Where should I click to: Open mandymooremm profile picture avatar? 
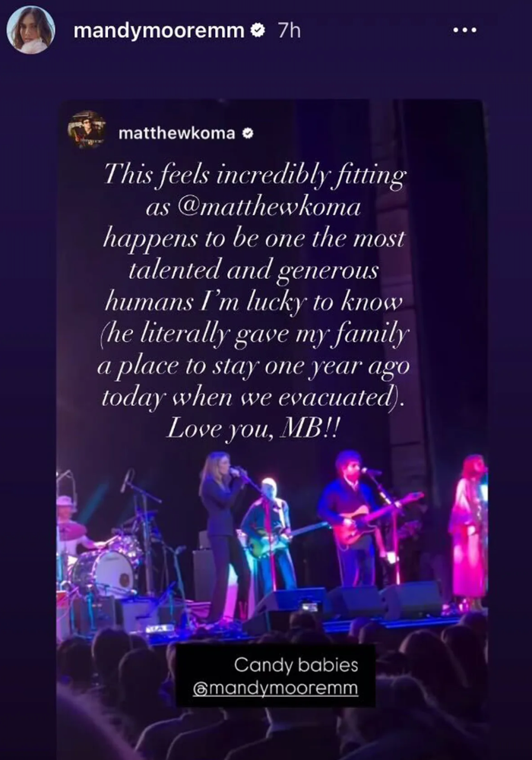tap(30, 30)
